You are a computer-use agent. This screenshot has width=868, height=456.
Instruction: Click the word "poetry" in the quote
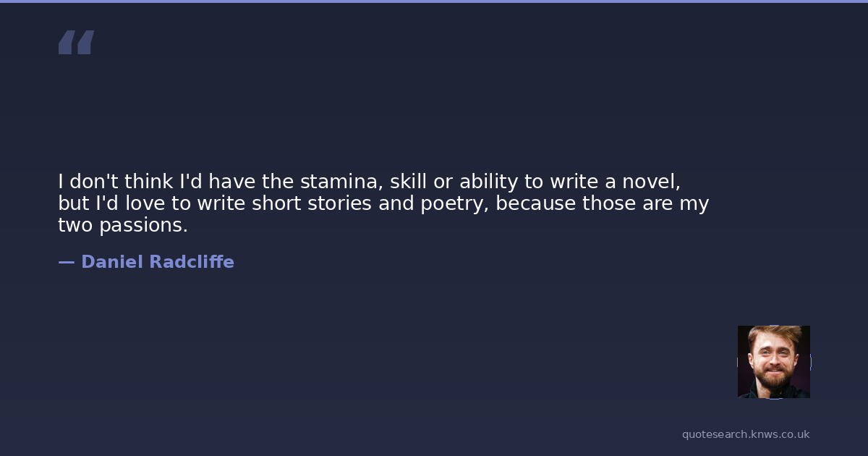tap(454, 204)
